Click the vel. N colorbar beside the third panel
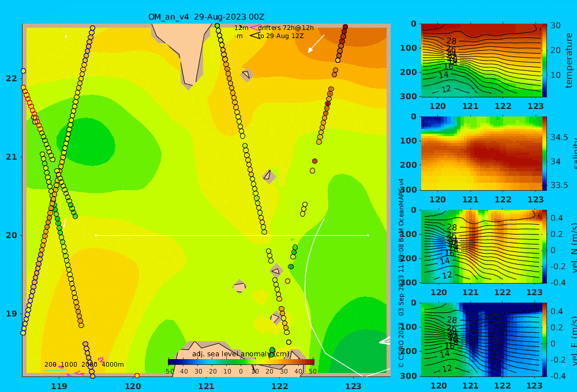Viewport: 577px width, 392px height. pos(544,246)
